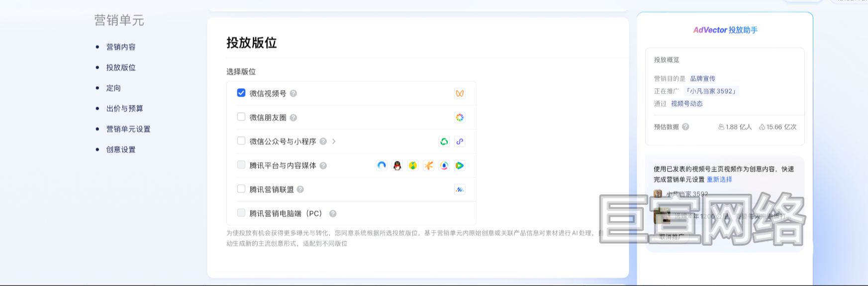
Task: Open help tooltip next to 腾讯平台与内容媒体
Action: tap(323, 165)
